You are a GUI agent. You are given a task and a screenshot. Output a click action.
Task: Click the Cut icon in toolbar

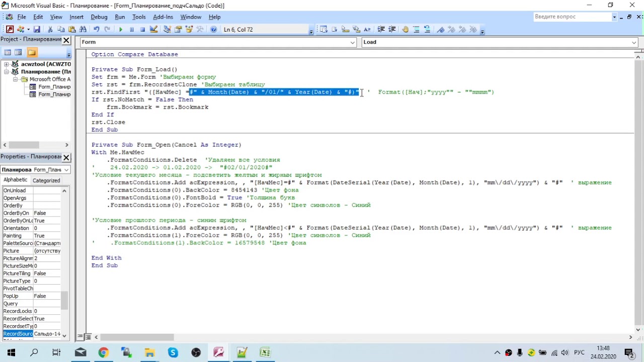50,30
